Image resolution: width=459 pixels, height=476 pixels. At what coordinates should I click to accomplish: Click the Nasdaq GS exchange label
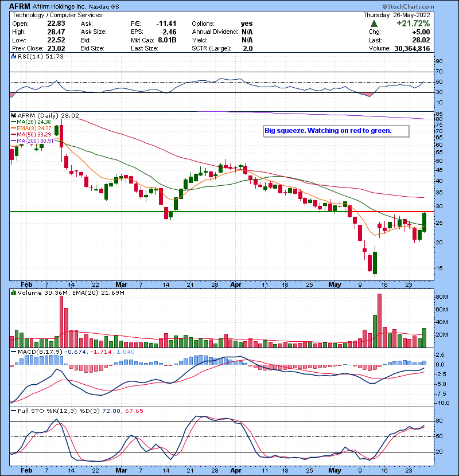pos(104,6)
